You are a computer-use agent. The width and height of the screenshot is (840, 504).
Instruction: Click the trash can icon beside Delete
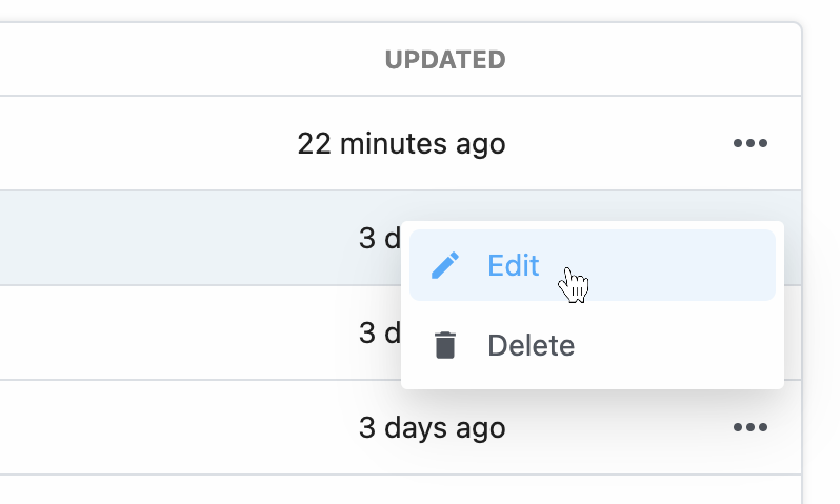pos(445,345)
